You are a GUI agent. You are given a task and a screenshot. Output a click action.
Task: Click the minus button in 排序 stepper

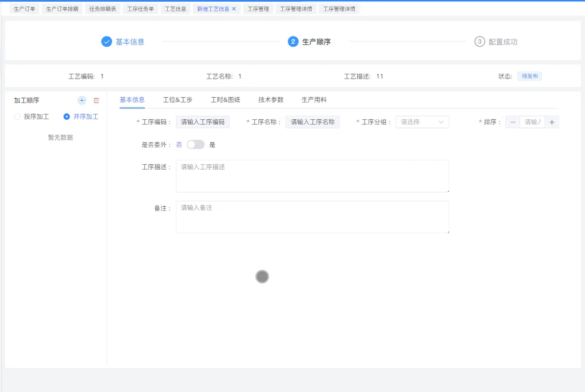tap(512, 122)
